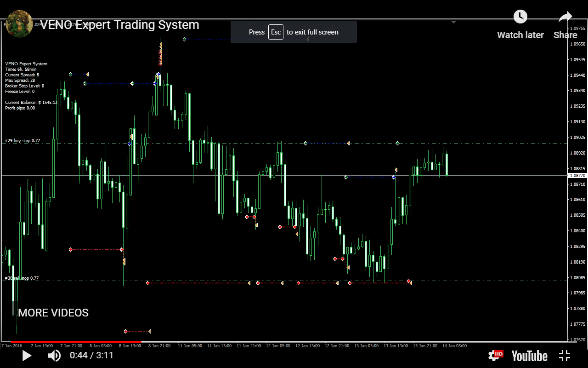The height and width of the screenshot is (368, 588).
Task: Mute the video volume
Action: pyautogui.click(x=54, y=356)
